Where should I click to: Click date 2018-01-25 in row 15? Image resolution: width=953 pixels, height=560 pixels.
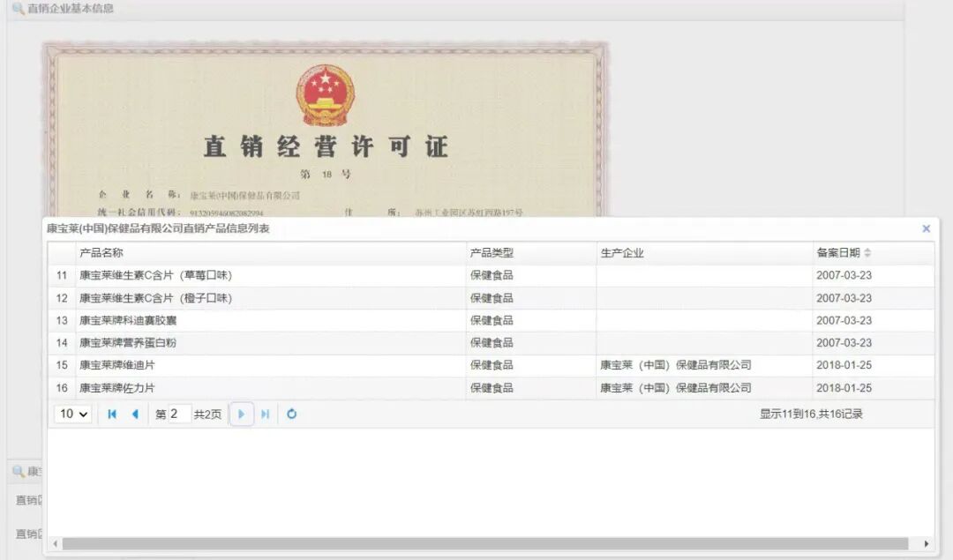pos(844,365)
